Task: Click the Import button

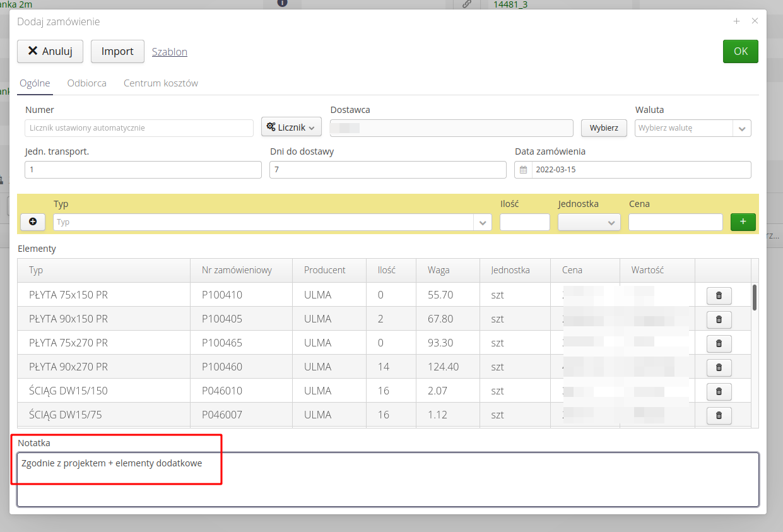Action: pyautogui.click(x=117, y=51)
